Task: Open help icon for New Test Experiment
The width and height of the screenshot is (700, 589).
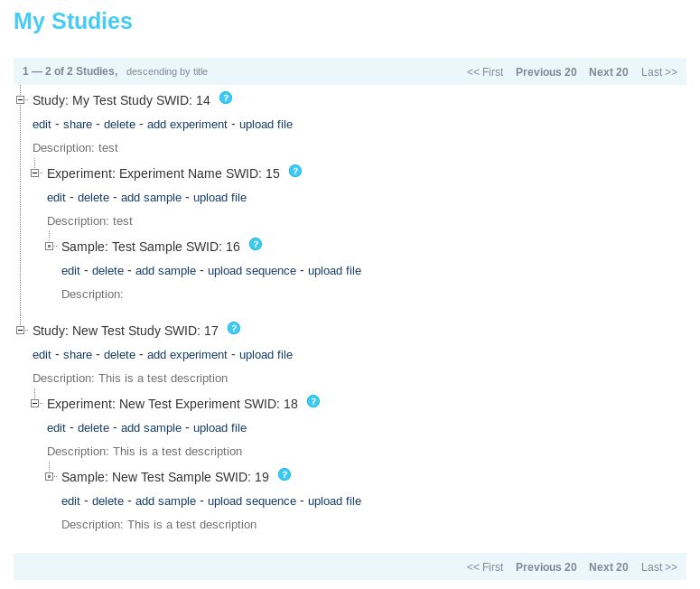Action: [313, 401]
